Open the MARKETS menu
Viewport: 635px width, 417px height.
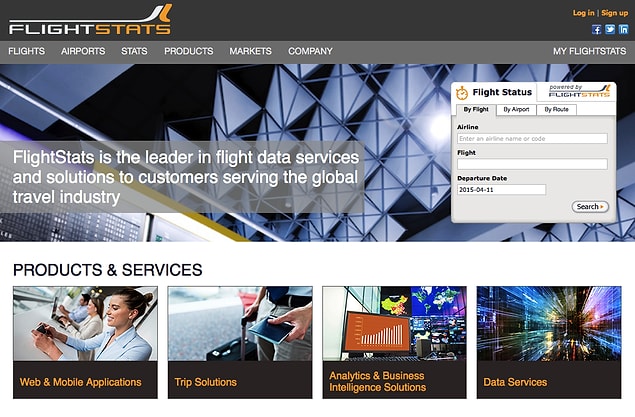pyautogui.click(x=251, y=51)
